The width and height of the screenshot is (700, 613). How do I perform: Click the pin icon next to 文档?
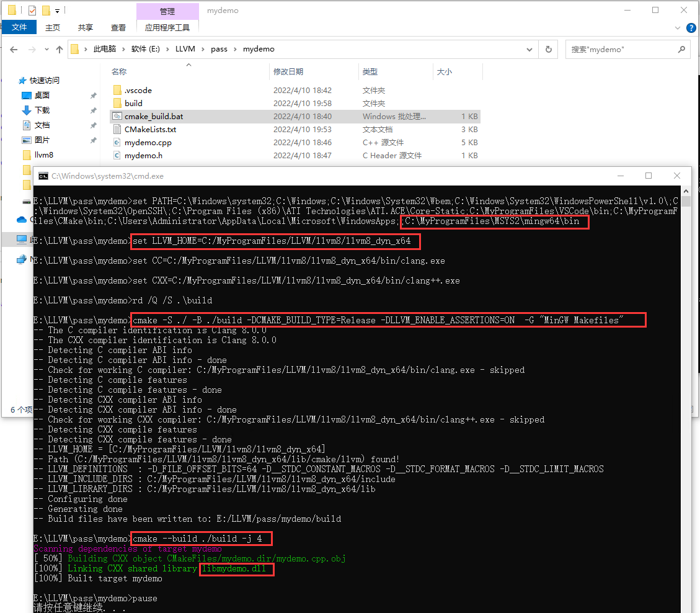[x=93, y=125]
